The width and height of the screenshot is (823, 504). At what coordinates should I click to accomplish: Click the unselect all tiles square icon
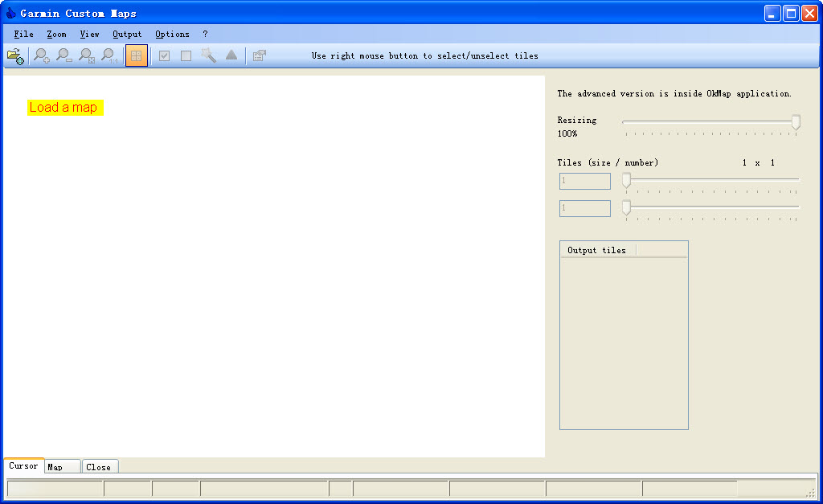click(186, 55)
